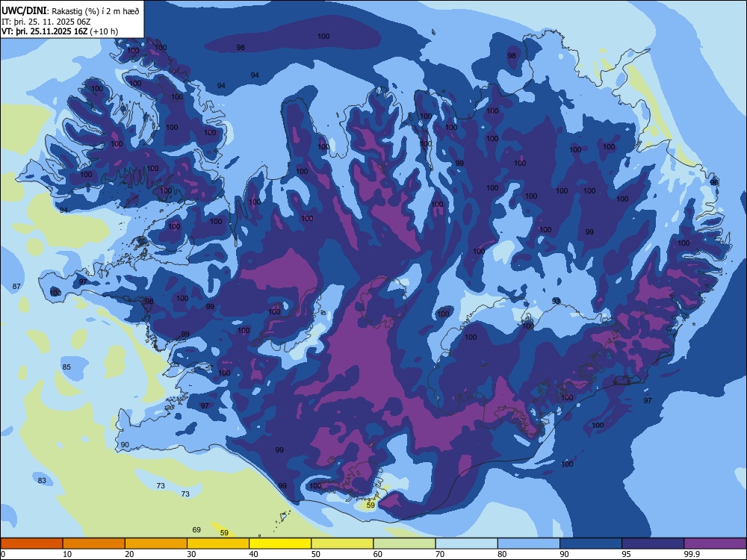Click the initial time line "IT: þri. 25. 11. 2025 06Z"
The height and width of the screenshot is (560, 747).
[46, 22]
